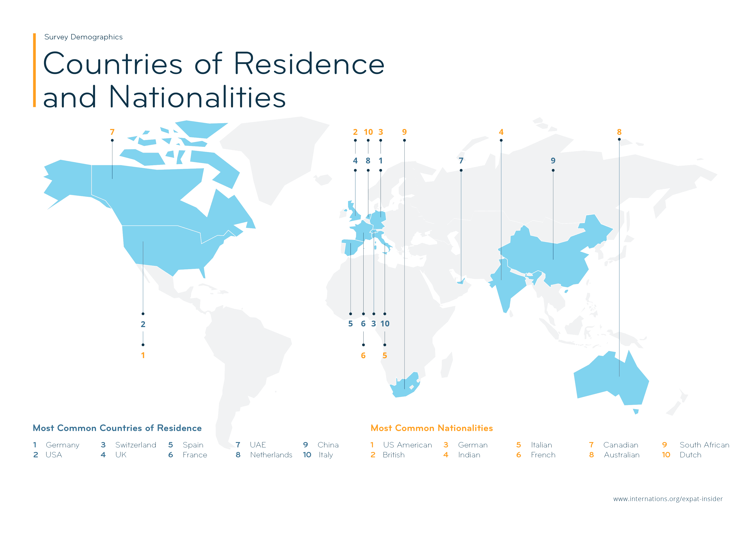
Task: Click the blue number 2 below USA
Action: pyautogui.click(x=143, y=324)
